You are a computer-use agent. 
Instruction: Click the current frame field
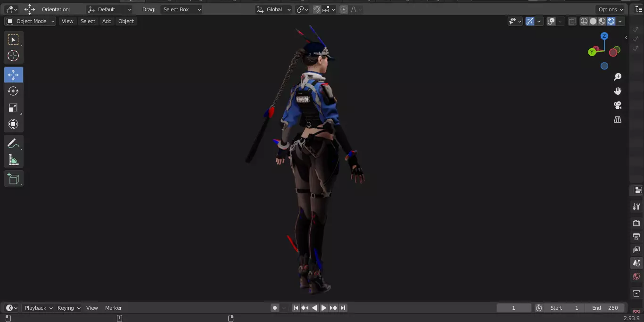click(x=514, y=308)
